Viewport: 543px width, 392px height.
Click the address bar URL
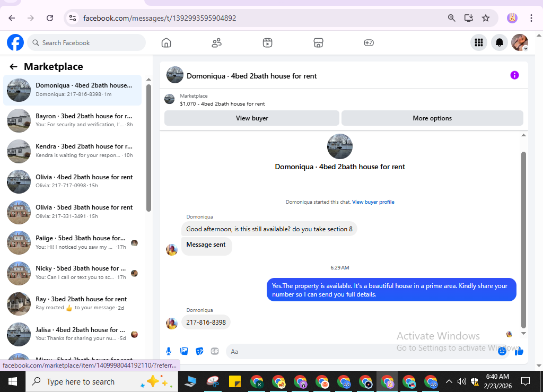tap(160, 18)
